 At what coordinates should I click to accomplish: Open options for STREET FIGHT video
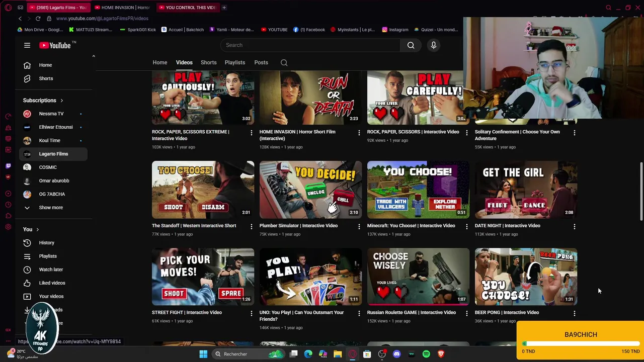[251, 313]
